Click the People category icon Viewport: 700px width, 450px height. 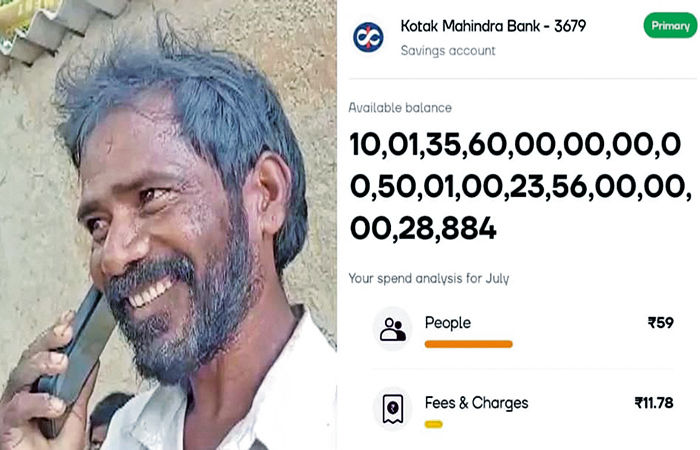coord(392,329)
